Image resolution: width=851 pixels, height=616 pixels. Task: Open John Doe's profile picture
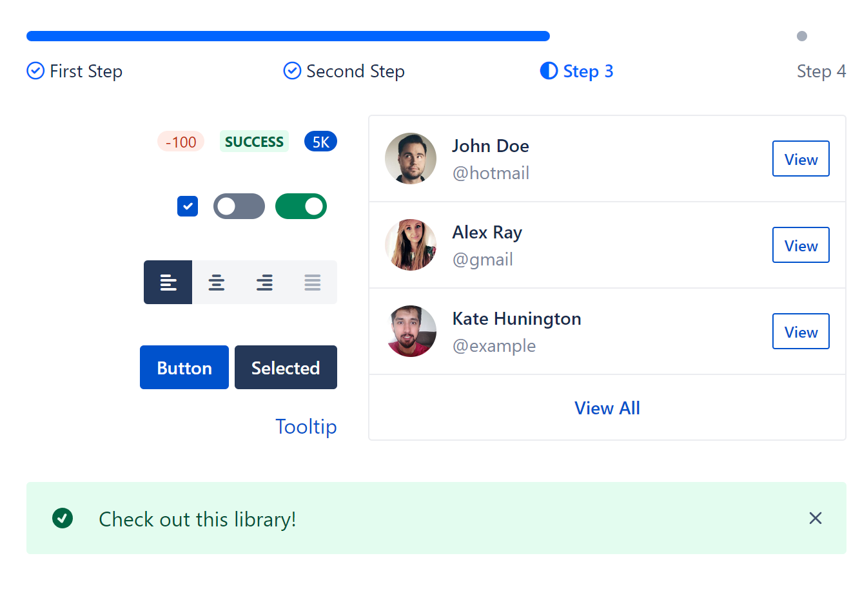411,159
